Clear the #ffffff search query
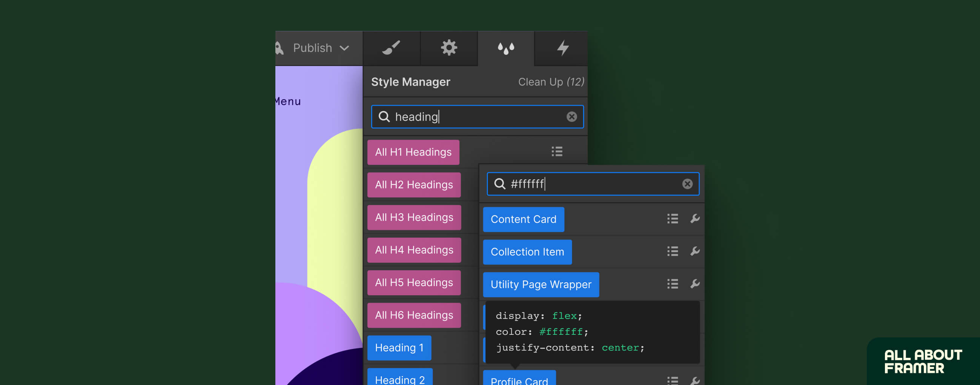Screen dimensions: 980x385 (687, 184)
